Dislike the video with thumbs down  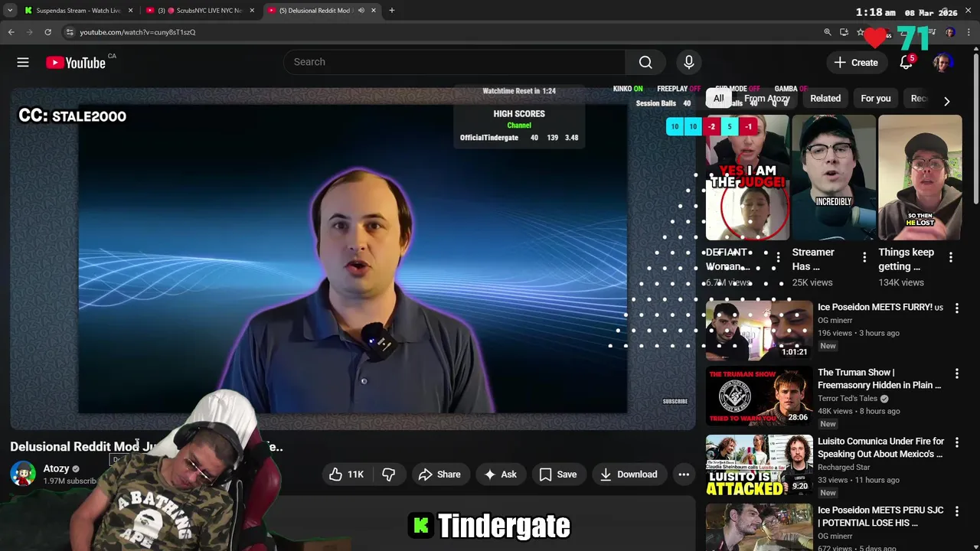tap(389, 474)
